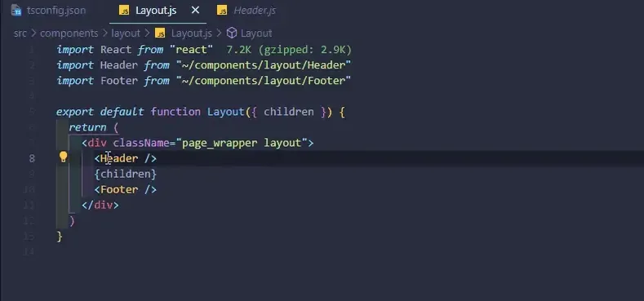Click the cube symbol icon in breadcrumb

tap(232, 33)
